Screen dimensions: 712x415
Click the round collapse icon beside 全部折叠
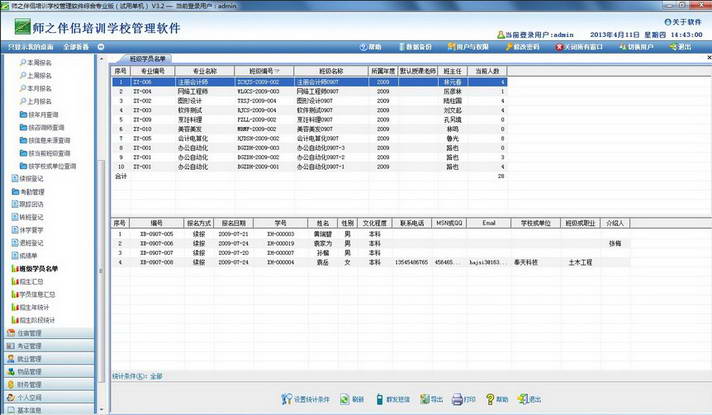click(x=101, y=47)
